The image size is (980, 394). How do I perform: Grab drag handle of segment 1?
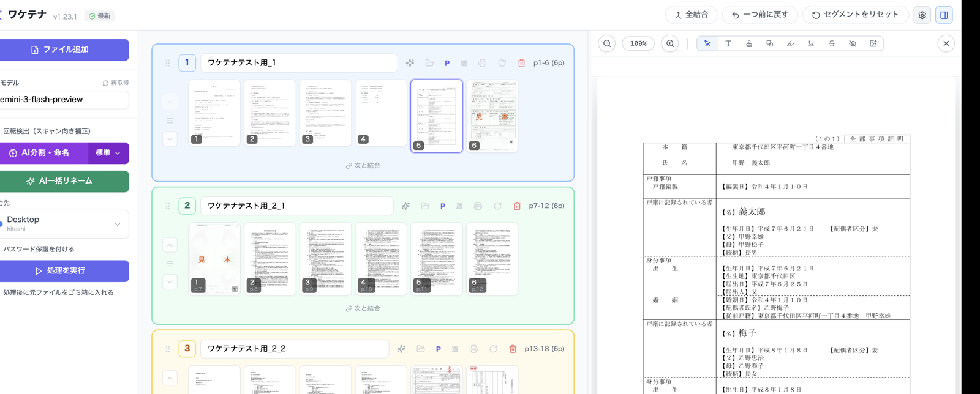click(x=167, y=63)
